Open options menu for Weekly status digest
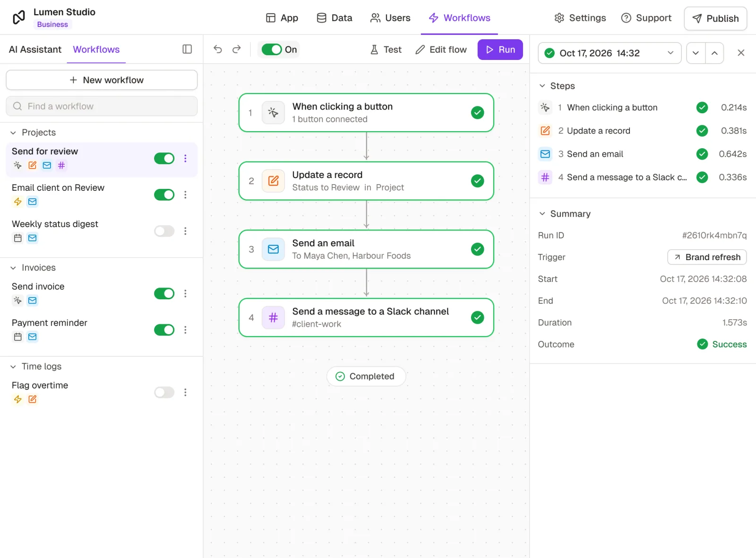Image resolution: width=756 pixels, height=558 pixels. click(185, 231)
